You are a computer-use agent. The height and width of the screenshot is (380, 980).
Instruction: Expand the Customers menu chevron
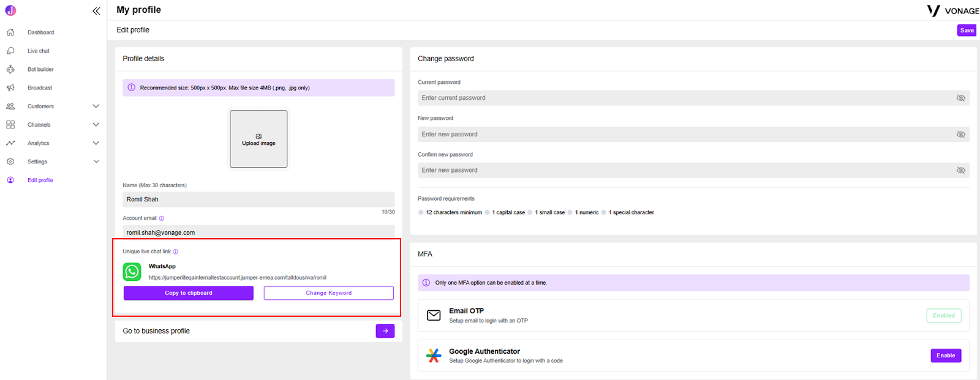[96, 106]
